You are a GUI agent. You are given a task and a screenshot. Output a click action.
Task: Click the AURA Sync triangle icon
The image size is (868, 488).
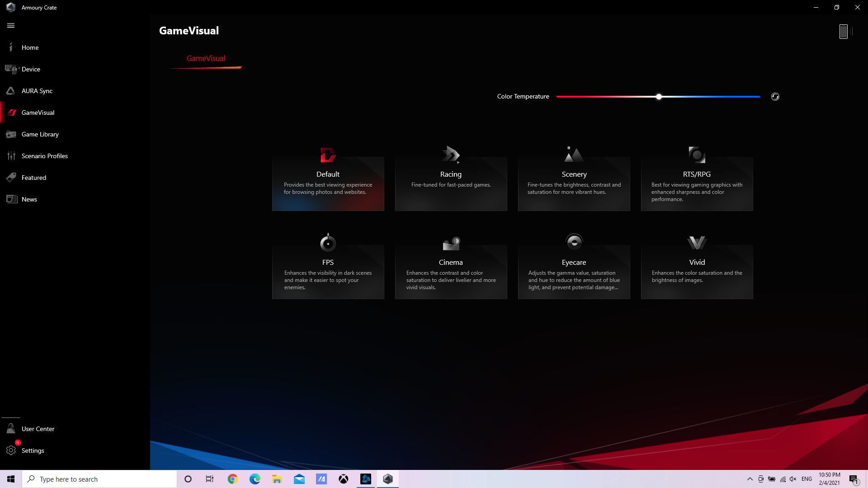[x=11, y=90]
